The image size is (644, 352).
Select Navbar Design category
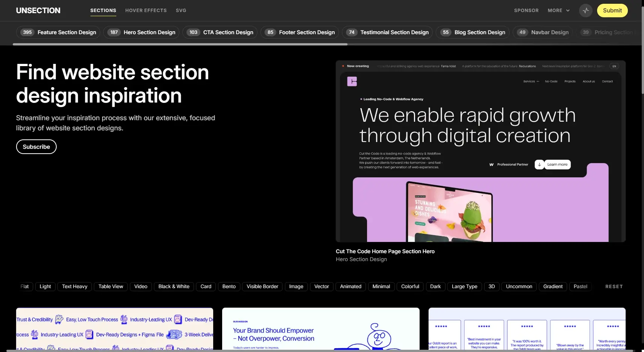pyautogui.click(x=543, y=32)
